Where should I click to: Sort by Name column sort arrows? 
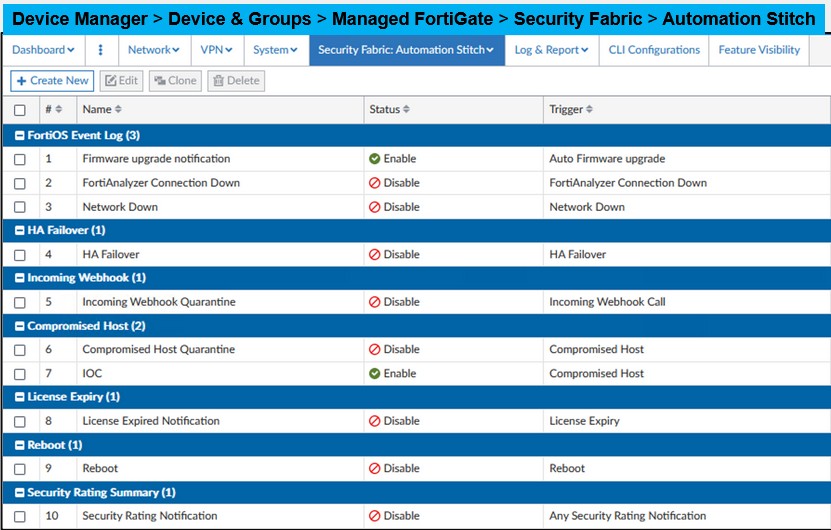coord(118,109)
